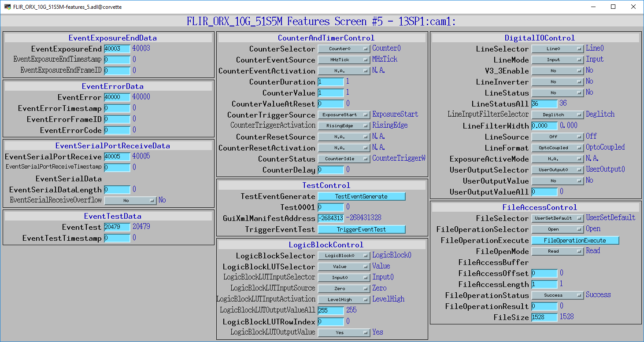This screenshot has height=342, width=644.
Task: Click the EventErrorTimestamp field
Action: [117, 108]
